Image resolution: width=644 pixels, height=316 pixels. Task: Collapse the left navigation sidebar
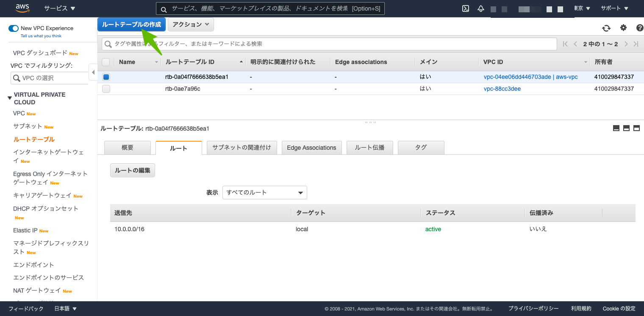coord(93,72)
